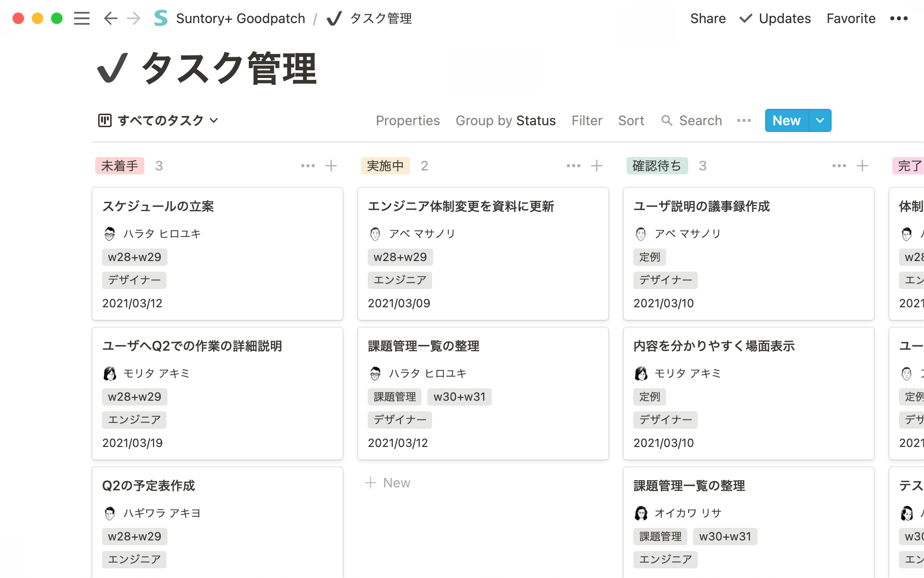
Task: Click the タスク管理 page title
Action: point(229,68)
